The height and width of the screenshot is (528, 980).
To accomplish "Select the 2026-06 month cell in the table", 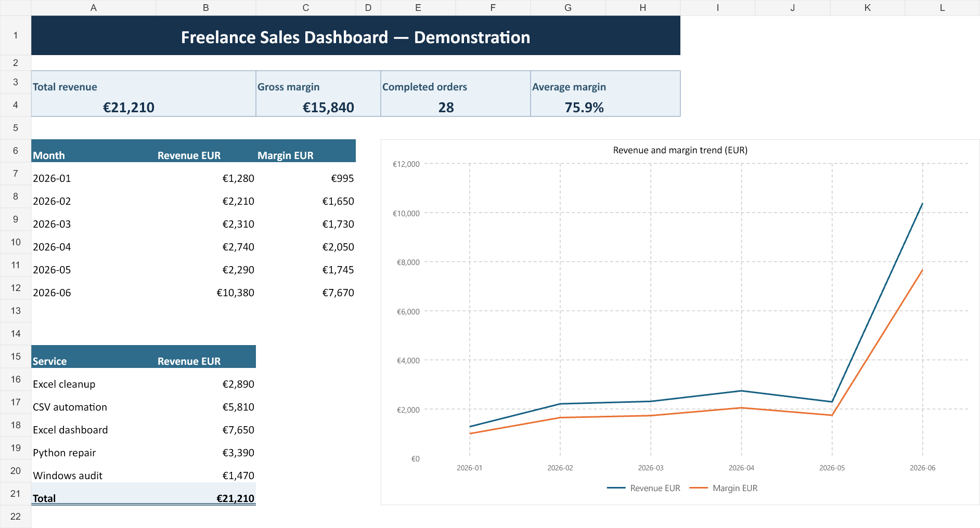I will pyautogui.click(x=94, y=288).
